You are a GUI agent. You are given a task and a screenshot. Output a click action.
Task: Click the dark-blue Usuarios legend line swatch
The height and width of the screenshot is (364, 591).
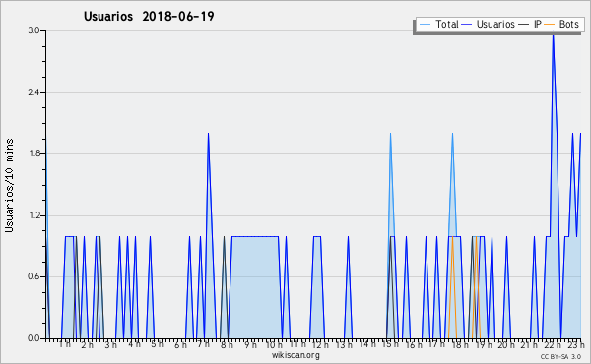coord(467,25)
